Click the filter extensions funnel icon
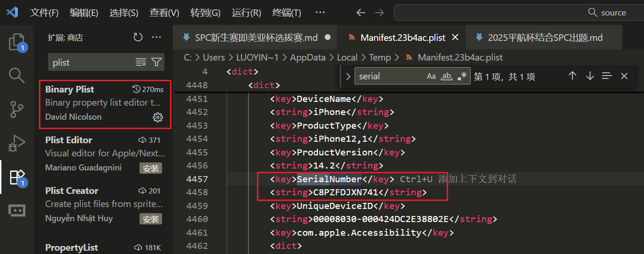Viewport: 644px width, 254px height. (x=156, y=62)
